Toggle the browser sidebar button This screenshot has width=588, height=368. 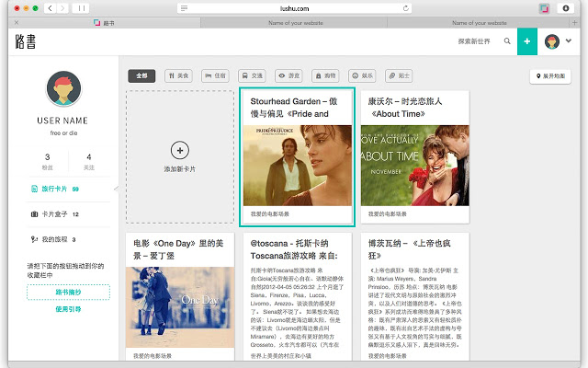point(81,8)
